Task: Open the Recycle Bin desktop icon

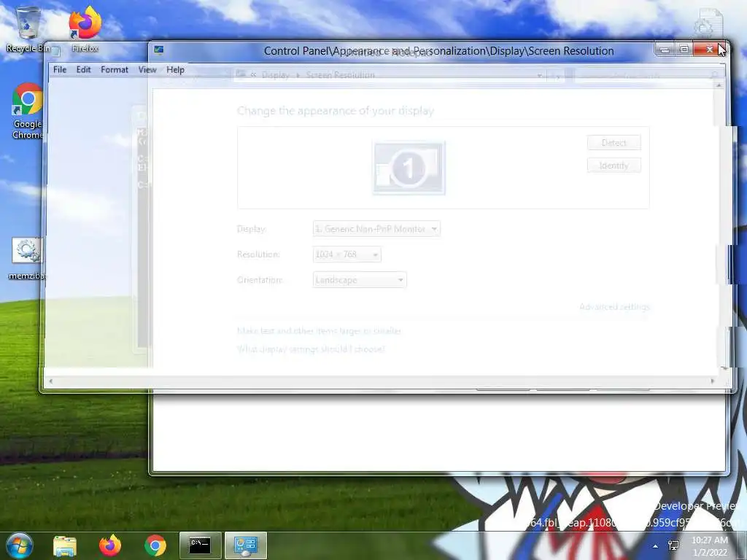Action: click(x=28, y=29)
